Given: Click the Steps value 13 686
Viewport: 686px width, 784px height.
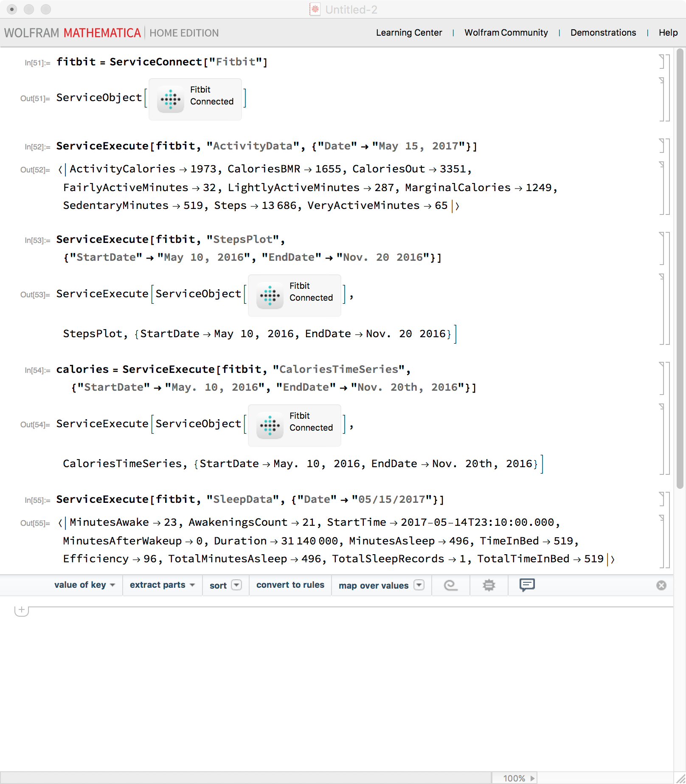Looking at the screenshot, I should coord(279,206).
